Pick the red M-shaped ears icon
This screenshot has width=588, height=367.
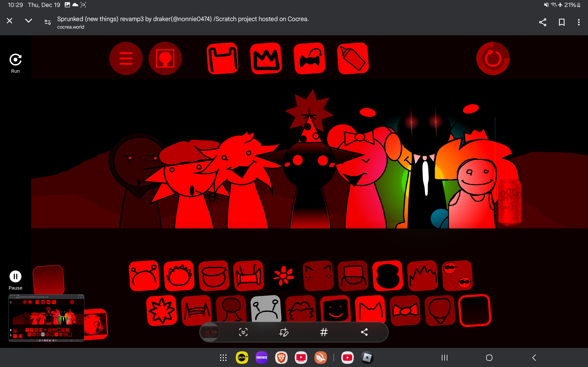click(x=370, y=309)
